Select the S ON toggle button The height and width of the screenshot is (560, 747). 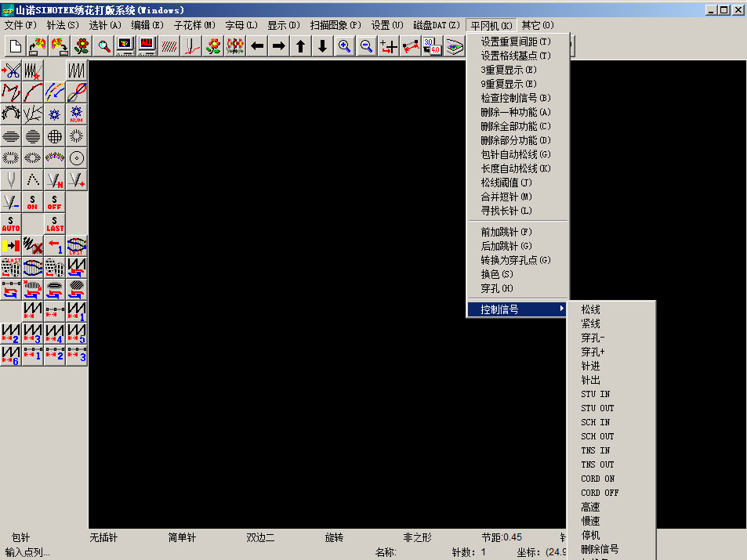click(32, 202)
